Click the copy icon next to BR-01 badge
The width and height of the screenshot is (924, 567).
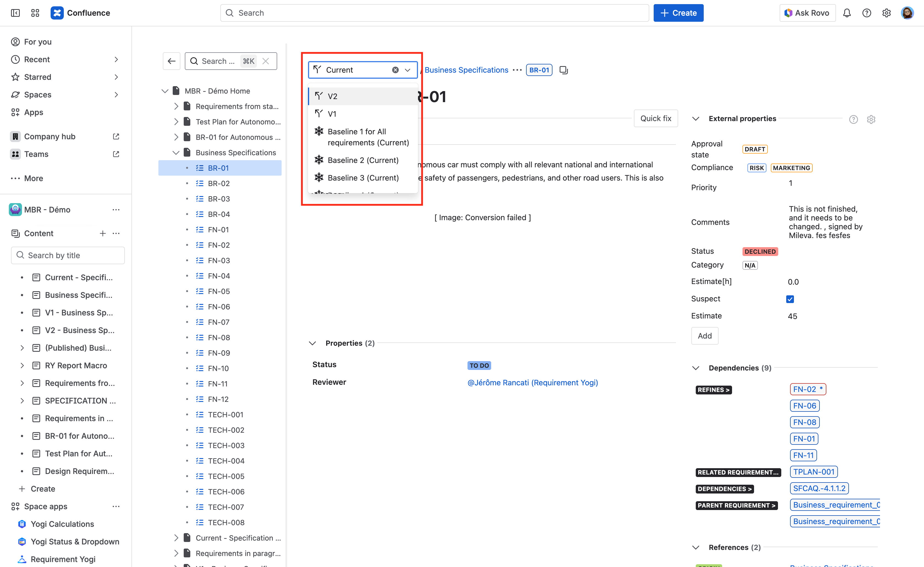[563, 70]
